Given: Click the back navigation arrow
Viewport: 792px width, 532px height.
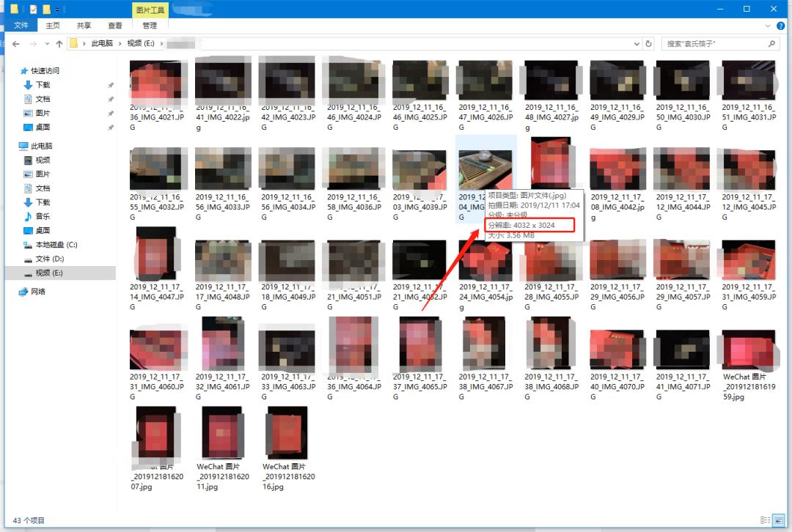Looking at the screenshot, I should point(15,44).
